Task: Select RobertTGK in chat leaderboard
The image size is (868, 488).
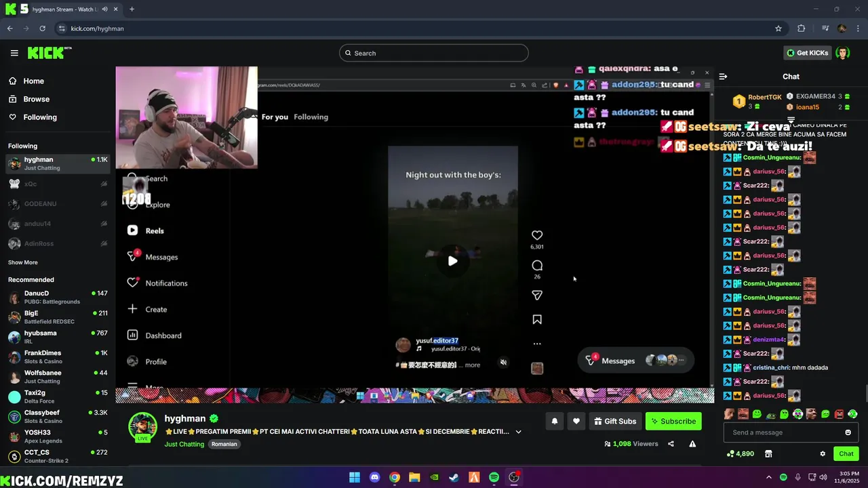Action: pos(765,97)
